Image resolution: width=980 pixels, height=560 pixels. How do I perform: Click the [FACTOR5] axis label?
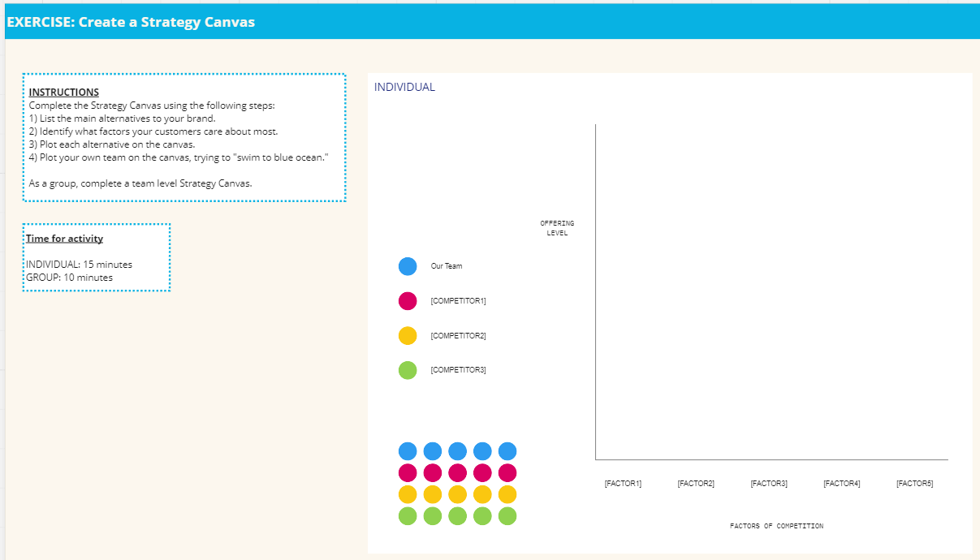914,484
